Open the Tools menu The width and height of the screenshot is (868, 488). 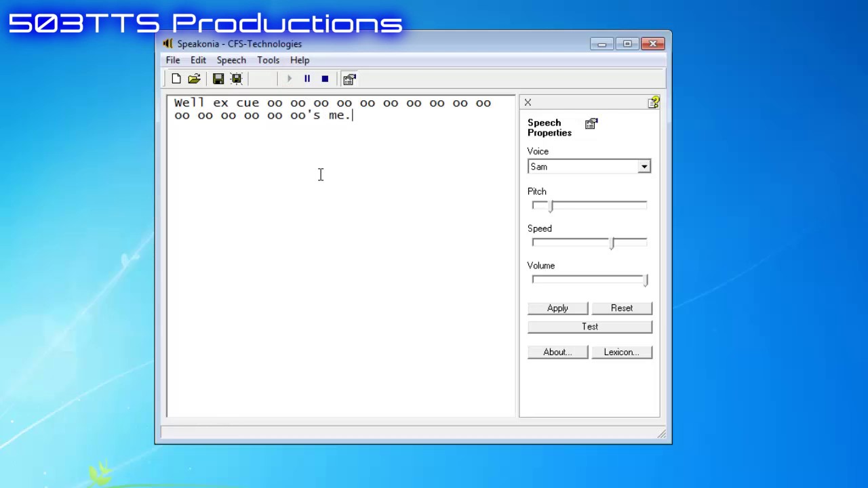[268, 60]
